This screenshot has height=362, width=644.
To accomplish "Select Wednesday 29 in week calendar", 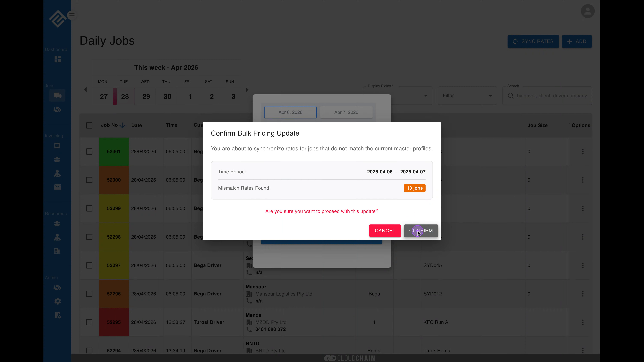I will click(146, 96).
